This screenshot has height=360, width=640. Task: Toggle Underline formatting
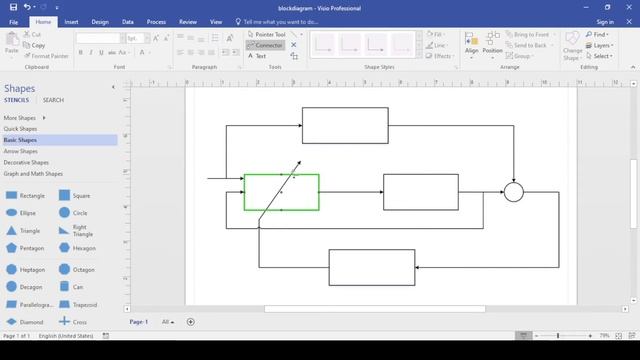pyautogui.click(x=101, y=52)
